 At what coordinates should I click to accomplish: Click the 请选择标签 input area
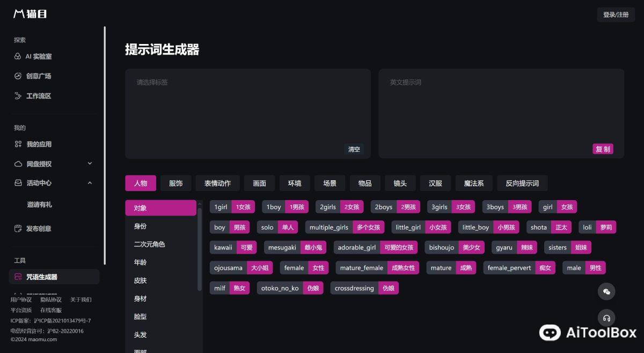pos(248,113)
